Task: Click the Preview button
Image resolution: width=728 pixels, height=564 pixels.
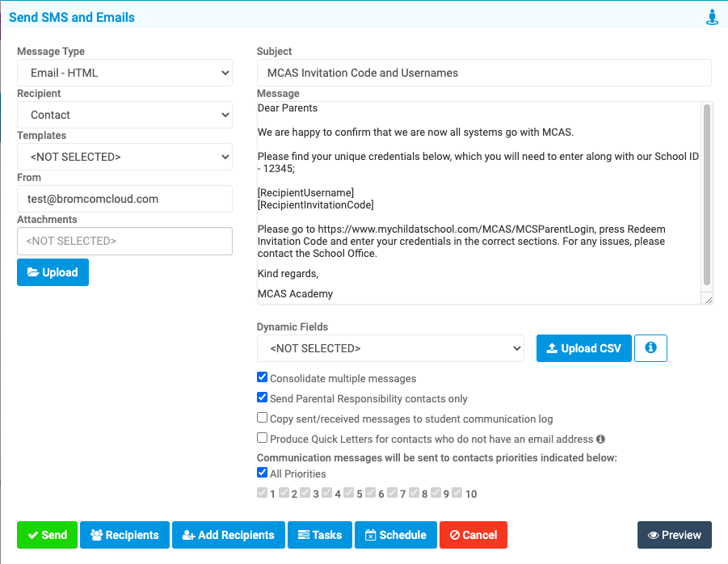Action: (675, 535)
